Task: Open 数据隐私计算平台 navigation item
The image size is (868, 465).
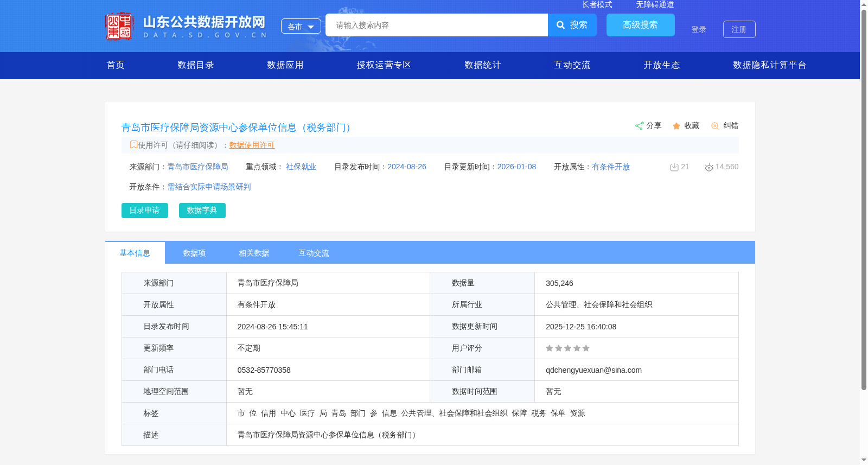Action: click(x=770, y=65)
